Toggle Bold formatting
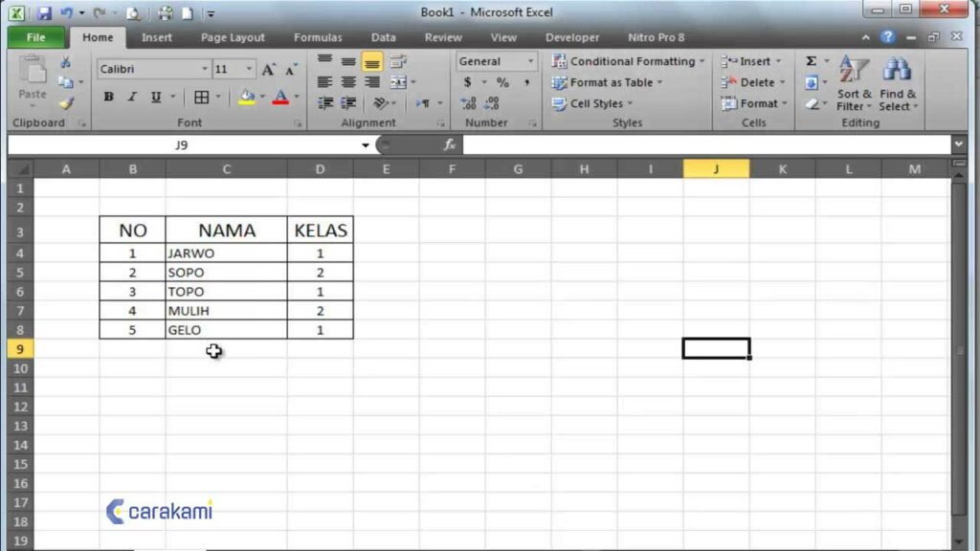980x551 pixels. pyautogui.click(x=109, y=97)
